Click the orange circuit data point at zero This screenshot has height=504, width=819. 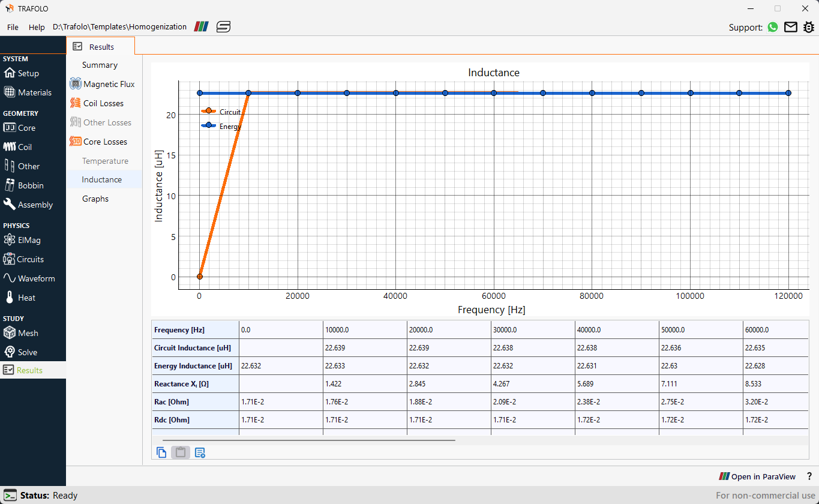point(200,277)
